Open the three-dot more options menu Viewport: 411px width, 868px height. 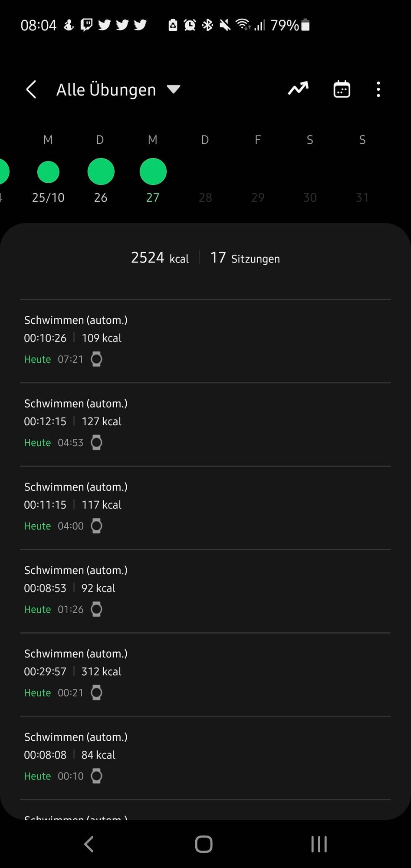point(378,89)
